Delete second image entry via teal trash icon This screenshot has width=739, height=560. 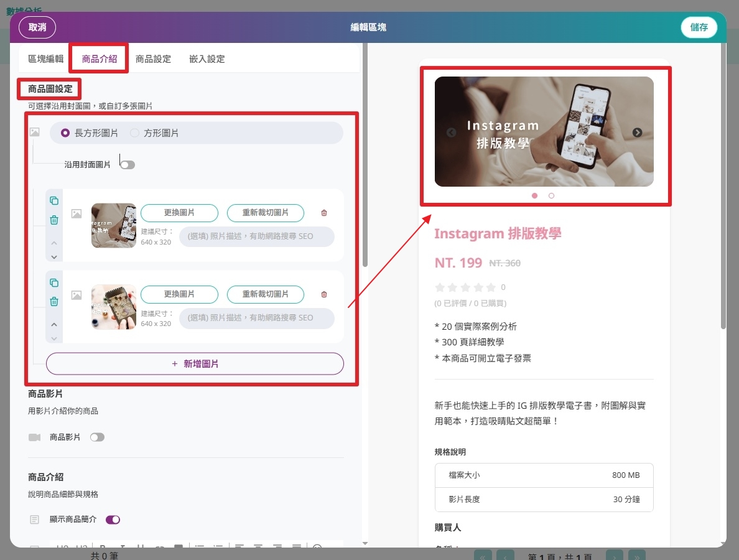(54, 302)
